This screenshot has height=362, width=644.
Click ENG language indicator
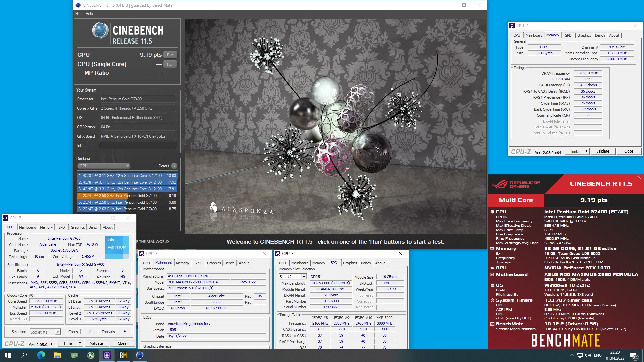tap(598, 355)
